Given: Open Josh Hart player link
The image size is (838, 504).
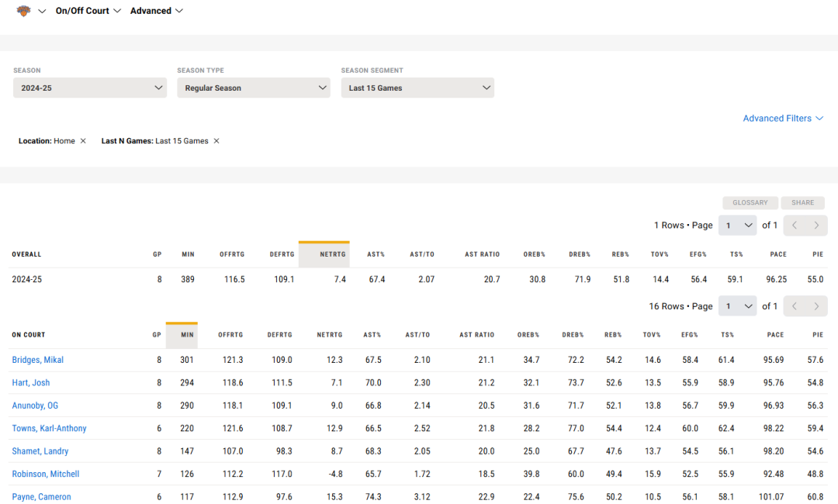Looking at the screenshot, I should (31, 383).
